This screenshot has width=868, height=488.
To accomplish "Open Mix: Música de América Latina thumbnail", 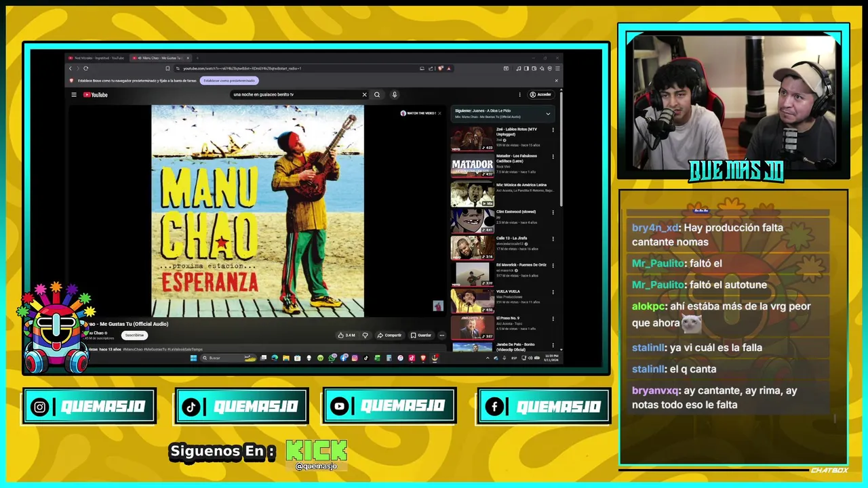I will tap(472, 195).
